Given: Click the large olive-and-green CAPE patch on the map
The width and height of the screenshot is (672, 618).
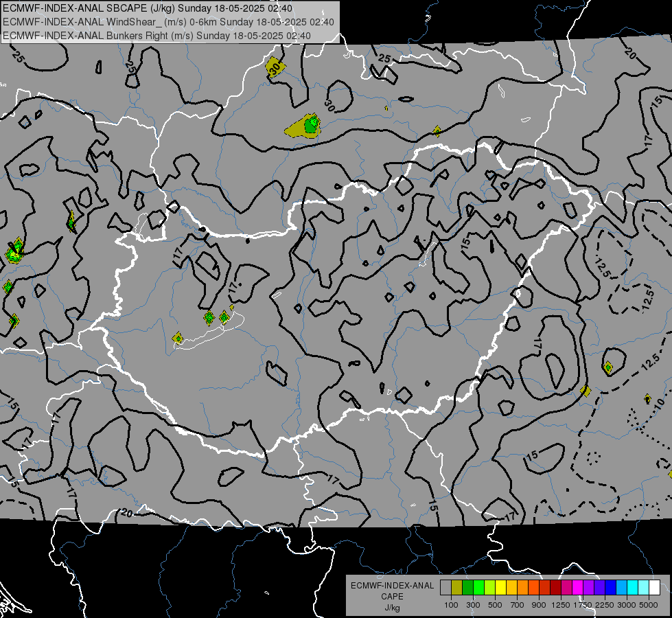Looking at the screenshot, I should point(303,126).
